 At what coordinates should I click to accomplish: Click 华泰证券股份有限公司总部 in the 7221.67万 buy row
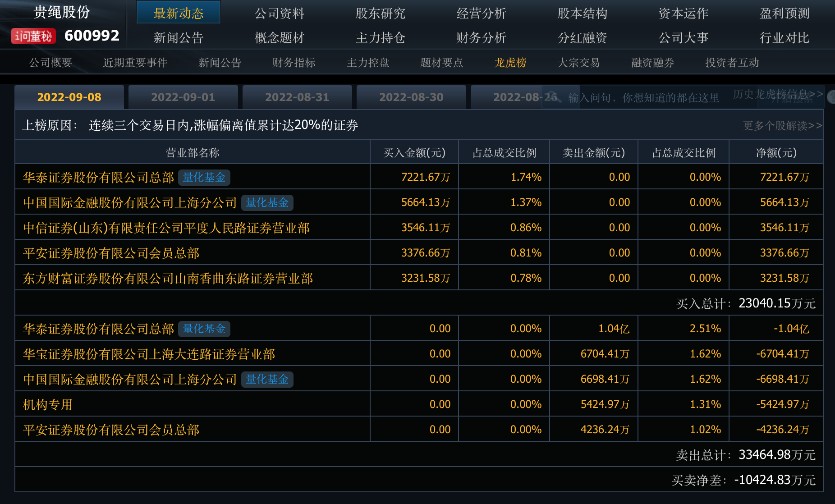(x=98, y=177)
